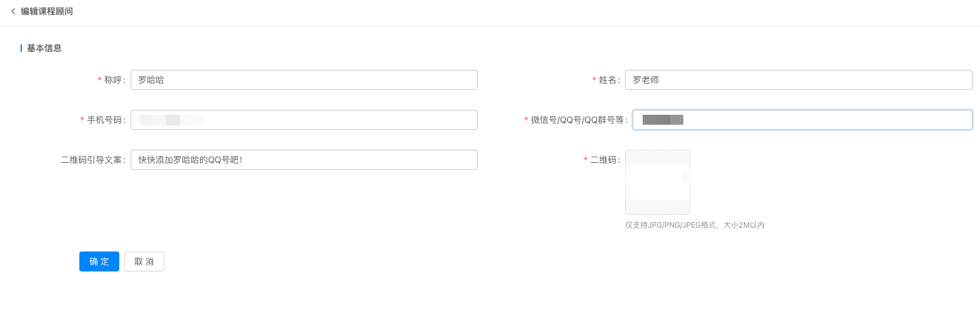The width and height of the screenshot is (980, 312).
Task: Open the 二维码 image upload box
Action: (658, 182)
